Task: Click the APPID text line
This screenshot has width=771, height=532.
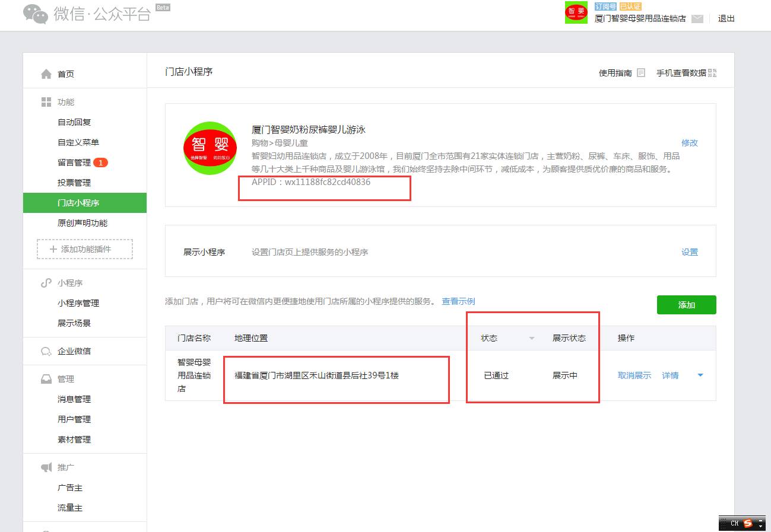Action: pos(311,182)
